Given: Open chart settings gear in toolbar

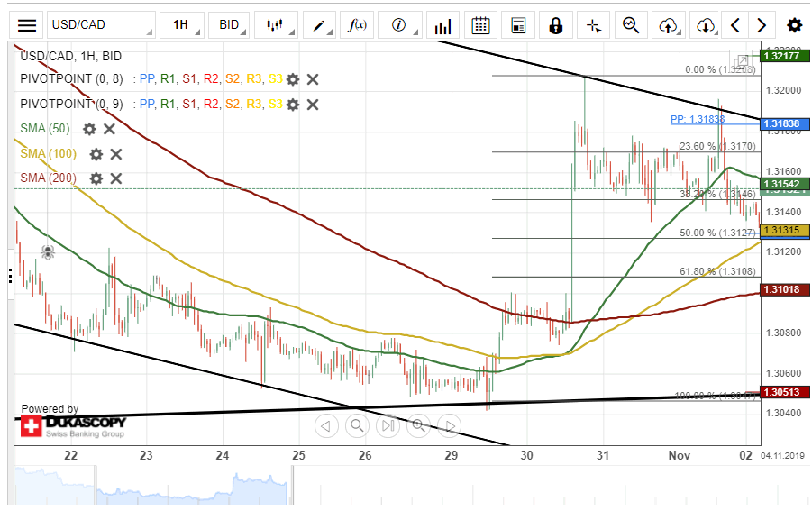Looking at the screenshot, I should pyautogui.click(x=793, y=25).
